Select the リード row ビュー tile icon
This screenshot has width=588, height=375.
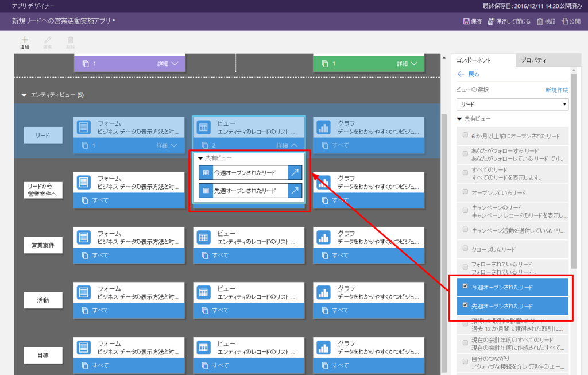(204, 127)
